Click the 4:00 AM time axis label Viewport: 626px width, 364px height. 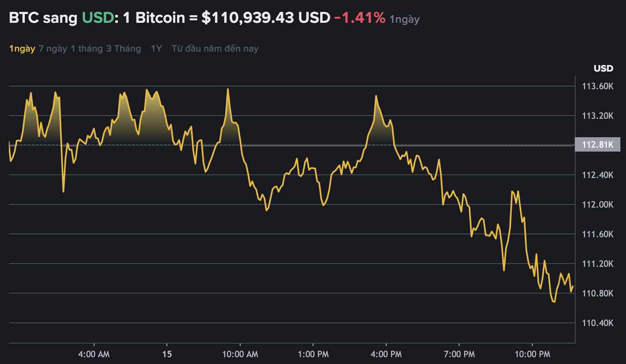click(94, 354)
